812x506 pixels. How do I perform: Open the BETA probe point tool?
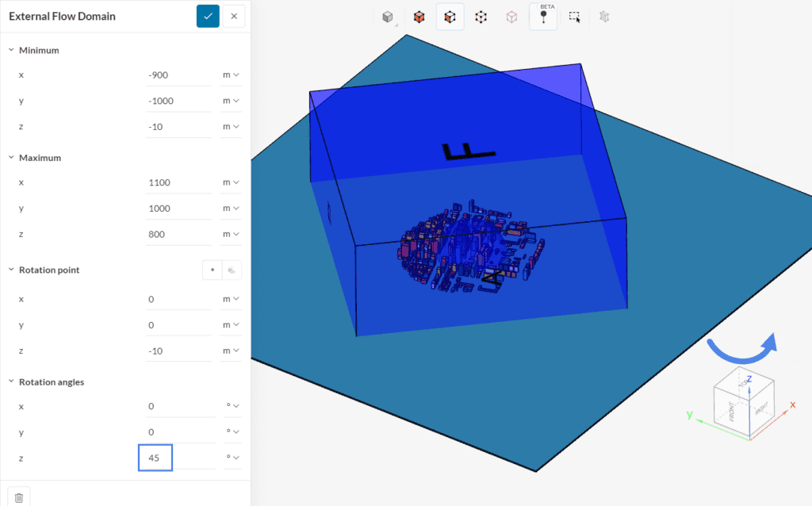pyautogui.click(x=543, y=16)
